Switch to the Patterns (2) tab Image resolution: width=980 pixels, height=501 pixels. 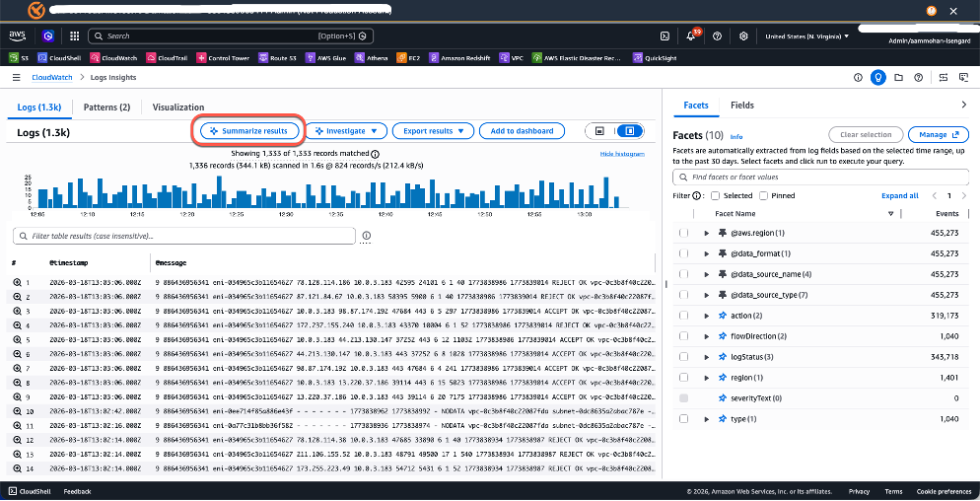[106, 107]
